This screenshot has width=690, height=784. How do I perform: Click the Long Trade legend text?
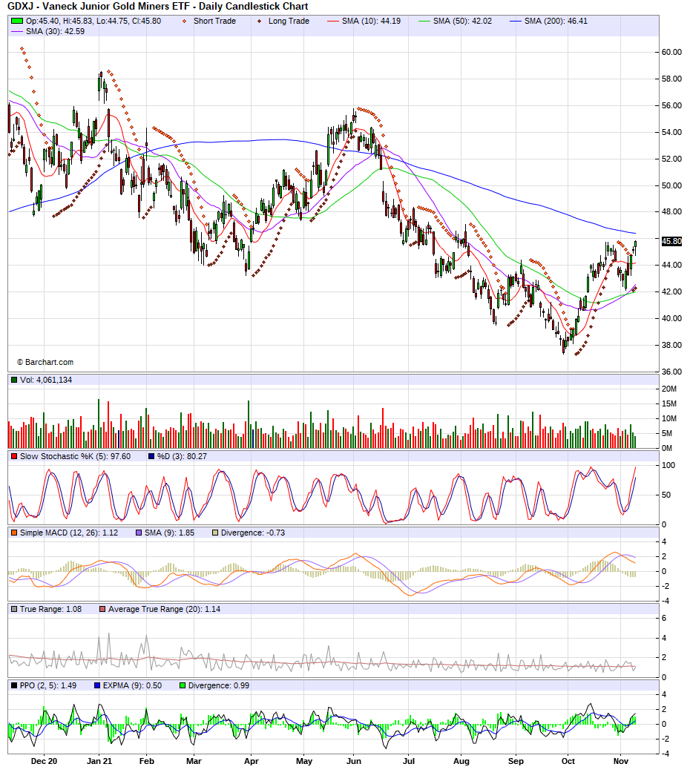pos(289,21)
